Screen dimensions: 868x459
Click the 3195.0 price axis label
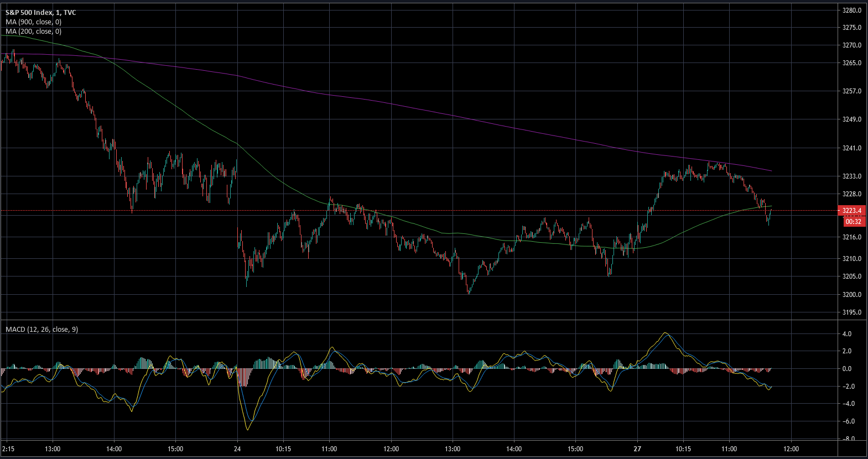(x=852, y=312)
